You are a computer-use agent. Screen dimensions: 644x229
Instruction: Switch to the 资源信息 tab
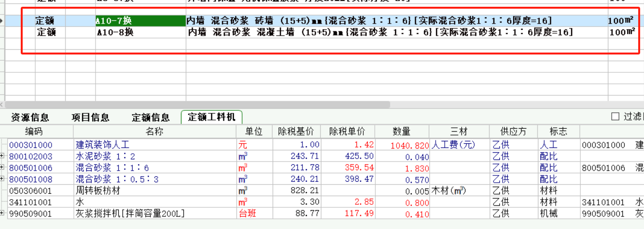pos(30,117)
